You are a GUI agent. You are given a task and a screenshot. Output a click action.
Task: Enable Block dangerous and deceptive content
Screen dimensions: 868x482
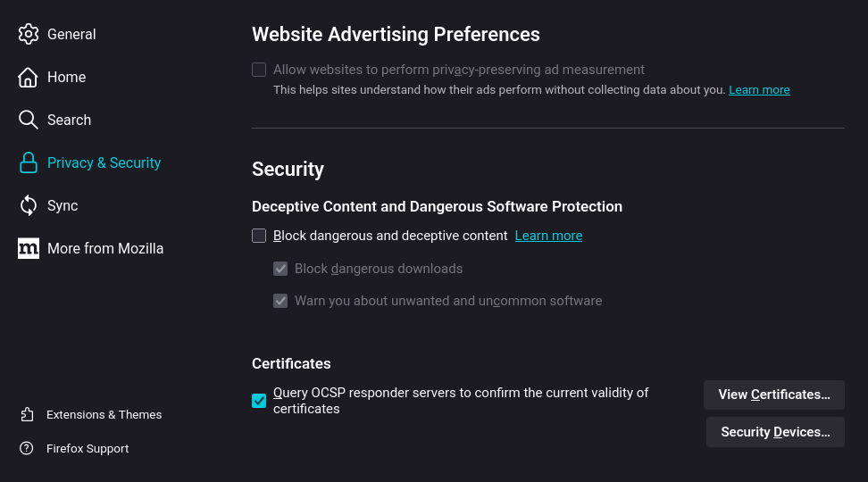pyautogui.click(x=259, y=236)
